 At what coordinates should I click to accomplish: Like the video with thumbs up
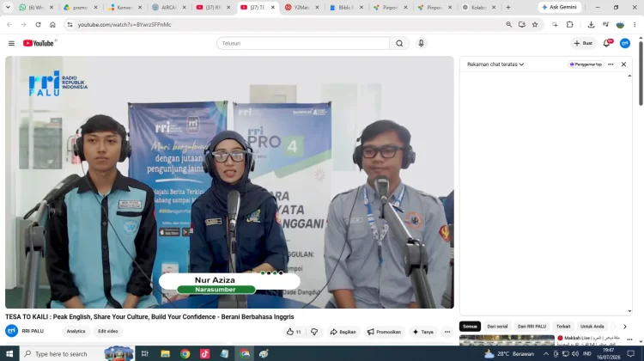[294, 332]
